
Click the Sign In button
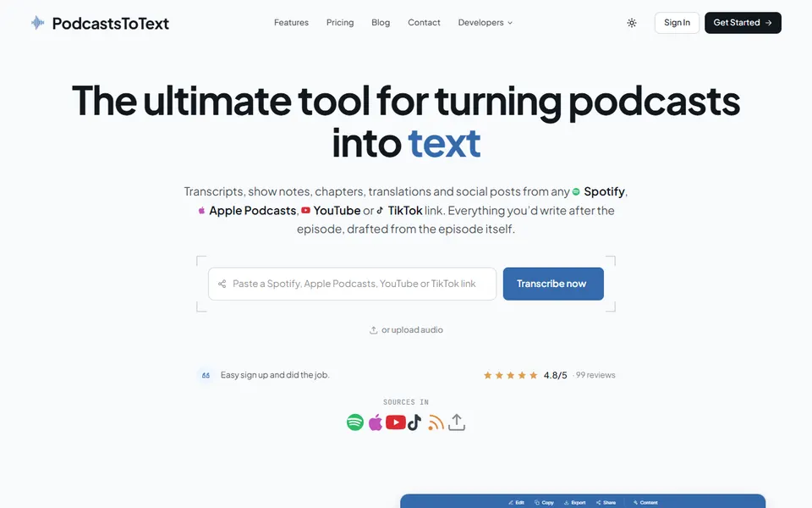tap(677, 23)
